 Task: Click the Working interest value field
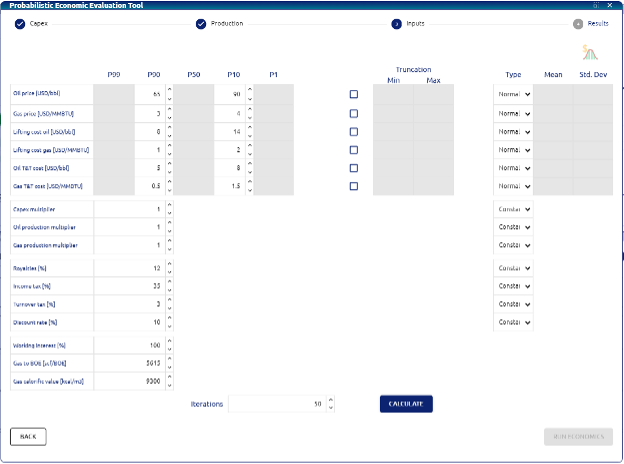tap(128, 345)
